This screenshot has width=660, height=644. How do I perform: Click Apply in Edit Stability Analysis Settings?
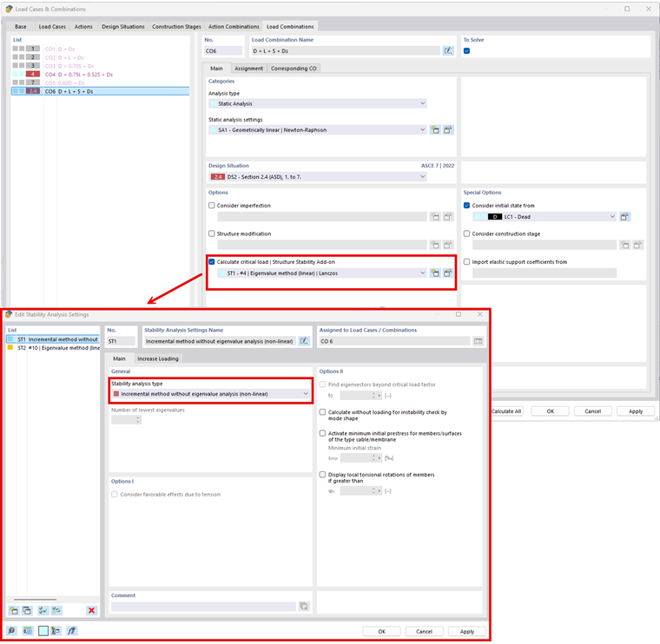467,631
